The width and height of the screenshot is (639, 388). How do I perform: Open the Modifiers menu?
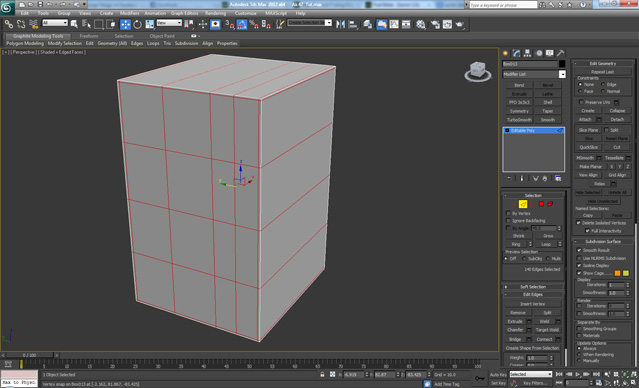[129, 13]
